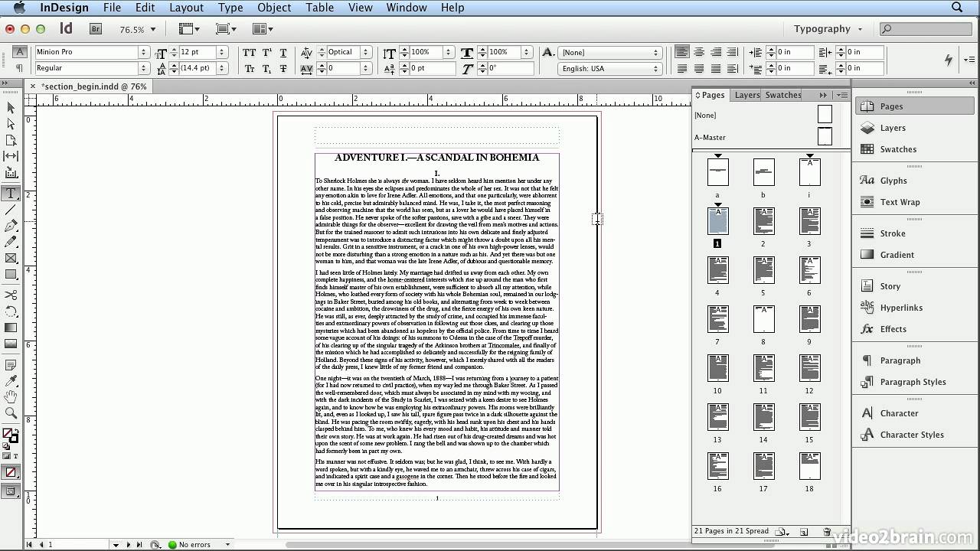Select the Note tool
This screenshot has height=551, width=980.
coord(11,365)
